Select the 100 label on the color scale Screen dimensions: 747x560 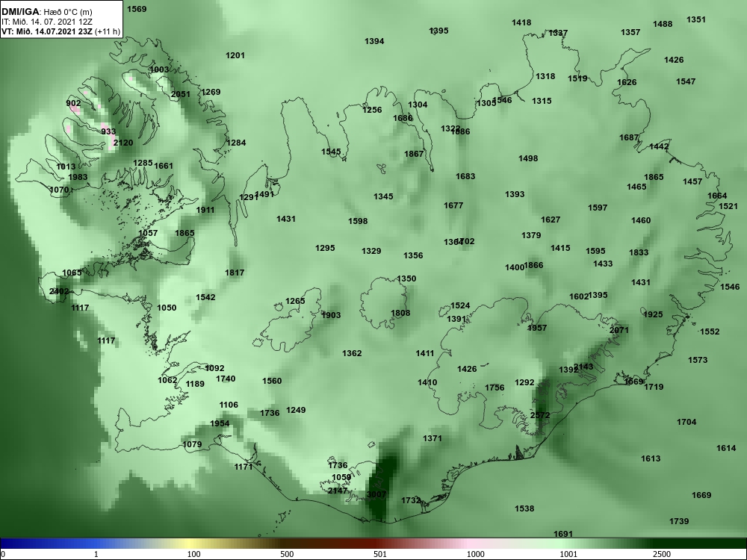click(193, 554)
